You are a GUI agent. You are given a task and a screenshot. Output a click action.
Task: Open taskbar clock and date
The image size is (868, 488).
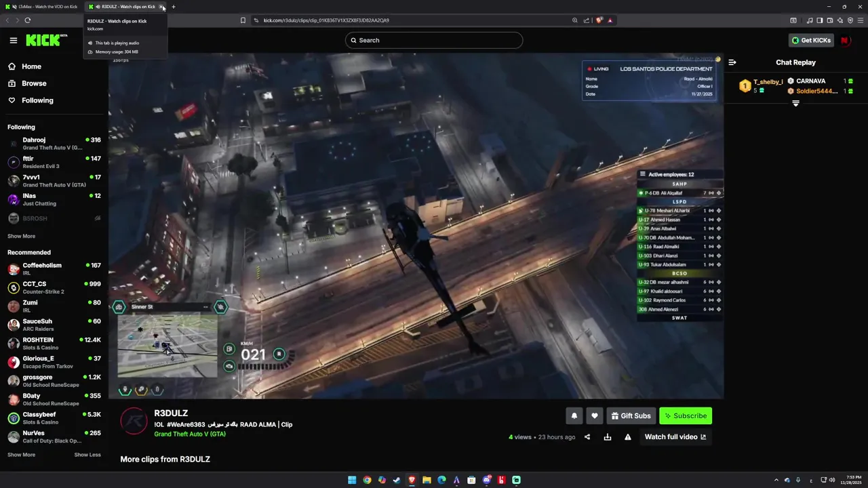851,481
